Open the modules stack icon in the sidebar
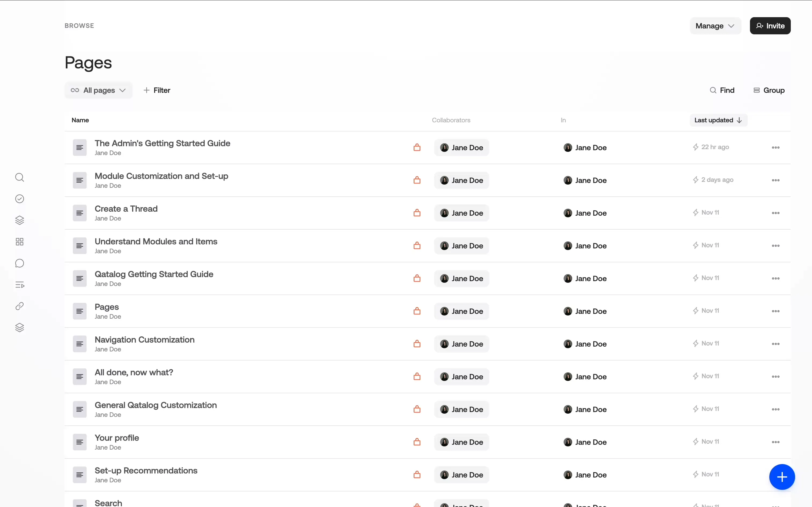The width and height of the screenshot is (812, 507). 19,220
